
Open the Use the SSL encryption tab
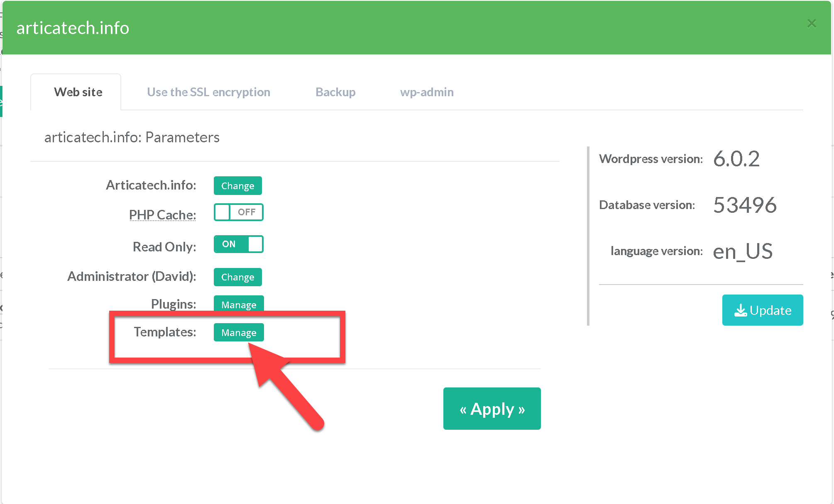tap(208, 92)
